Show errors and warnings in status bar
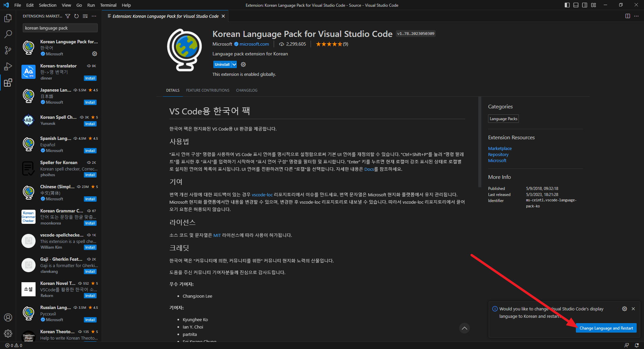 tap(14, 345)
